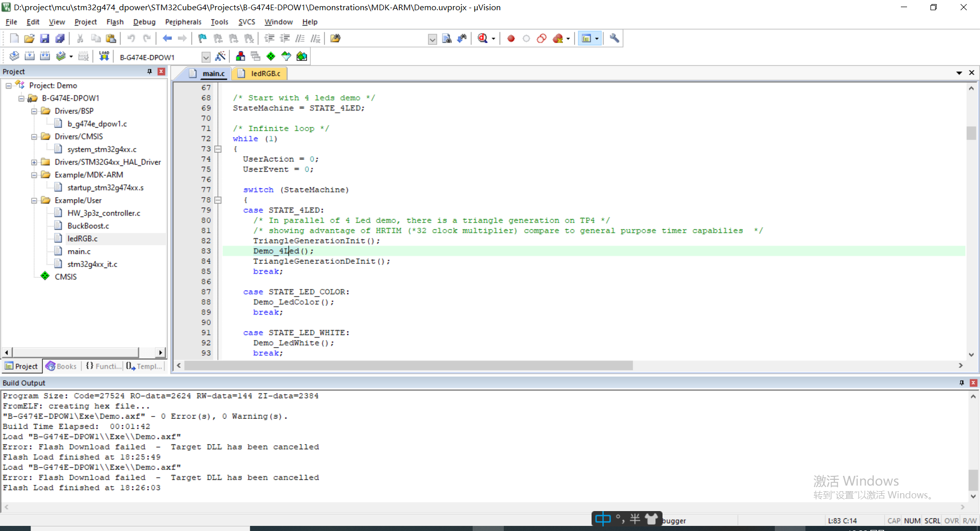Switch to the Books panel tab
The image size is (980, 531).
click(61, 366)
